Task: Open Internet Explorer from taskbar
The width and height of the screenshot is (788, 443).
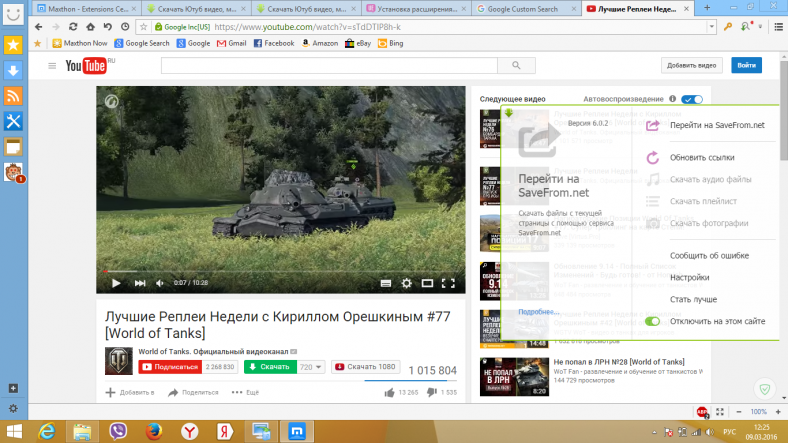Action: [x=46, y=431]
